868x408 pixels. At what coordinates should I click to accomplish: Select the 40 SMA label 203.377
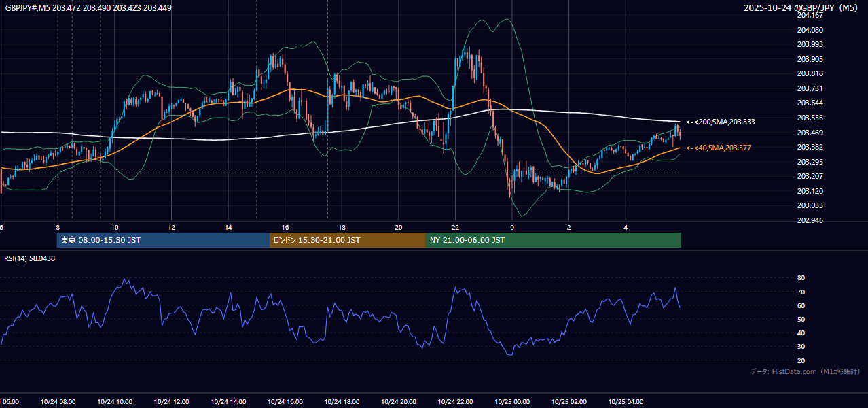coord(719,148)
